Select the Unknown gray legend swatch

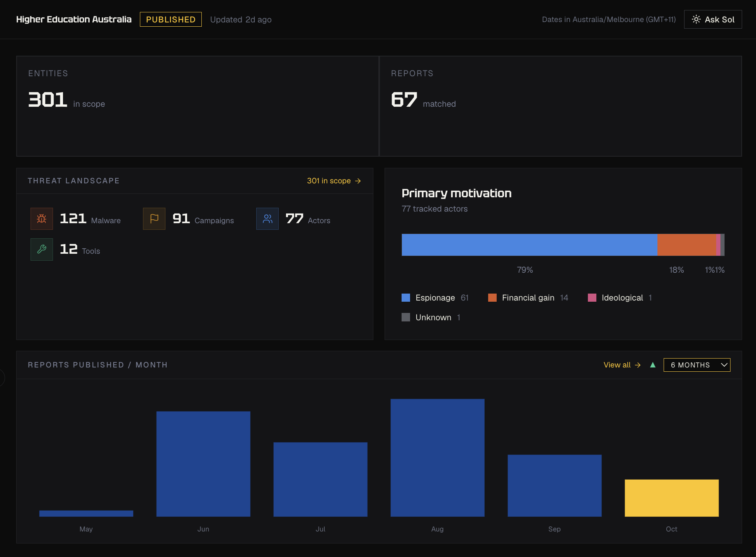[406, 317]
